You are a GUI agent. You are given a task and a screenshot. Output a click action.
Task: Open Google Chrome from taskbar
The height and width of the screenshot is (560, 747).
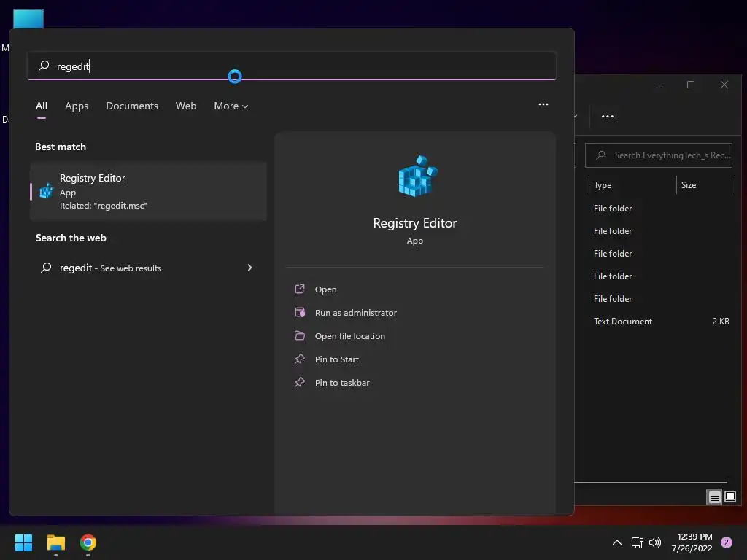tap(88, 542)
